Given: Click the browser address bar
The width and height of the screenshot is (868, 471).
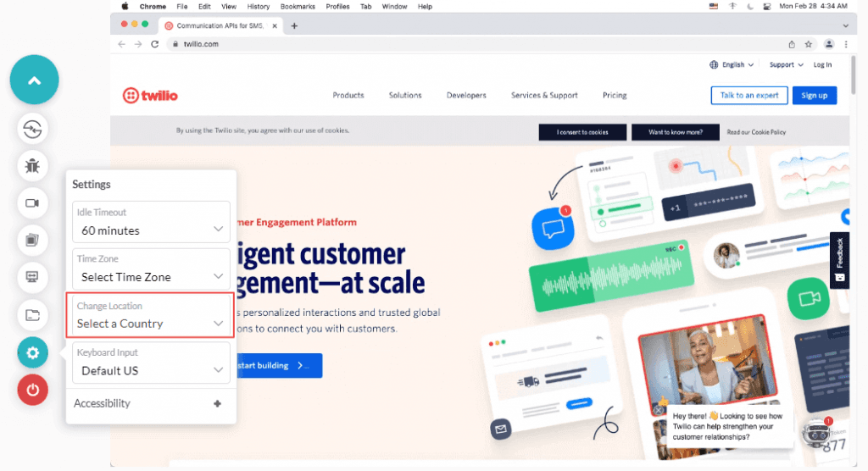Looking at the screenshot, I should [466, 44].
